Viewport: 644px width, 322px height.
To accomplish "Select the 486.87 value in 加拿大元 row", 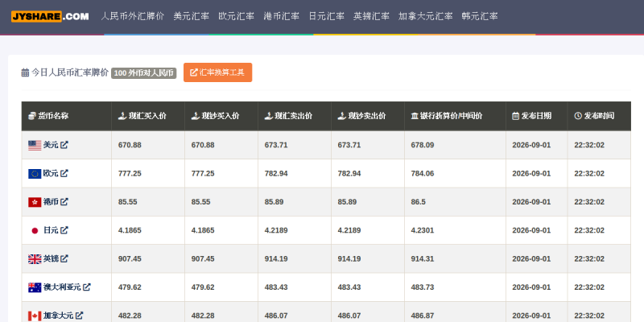I will [x=423, y=316].
